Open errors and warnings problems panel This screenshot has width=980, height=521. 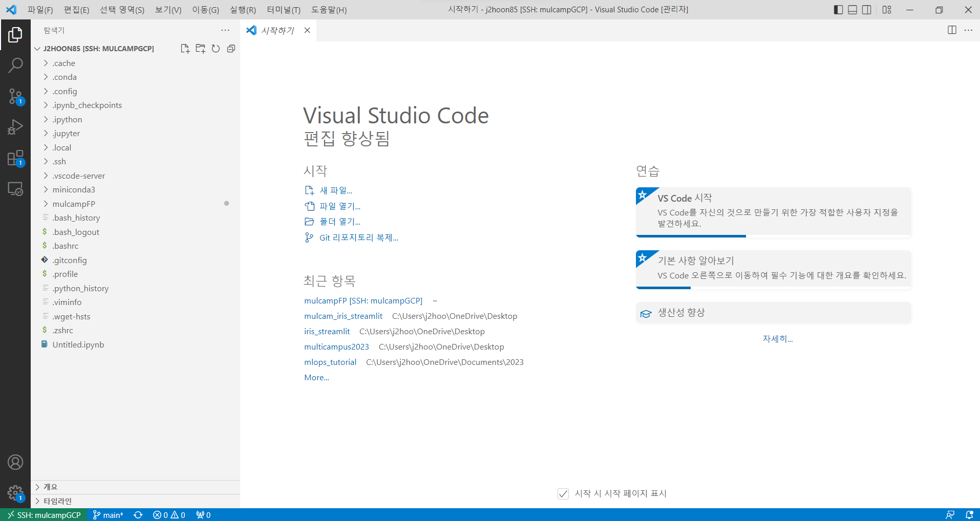pos(169,515)
